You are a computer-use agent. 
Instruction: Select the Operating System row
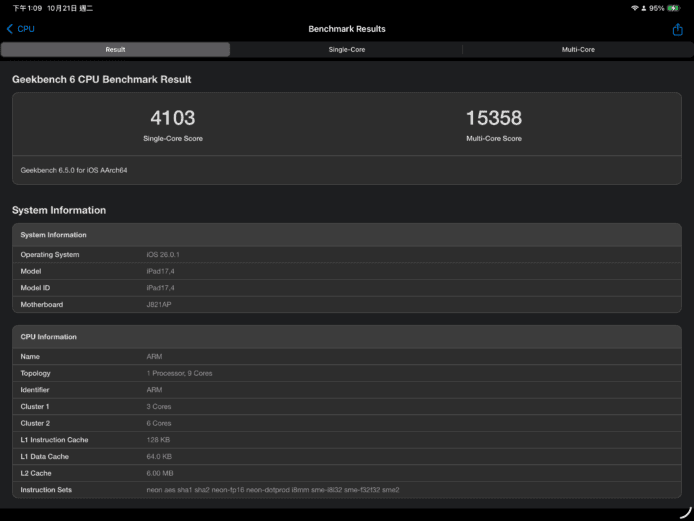click(x=346, y=255)
